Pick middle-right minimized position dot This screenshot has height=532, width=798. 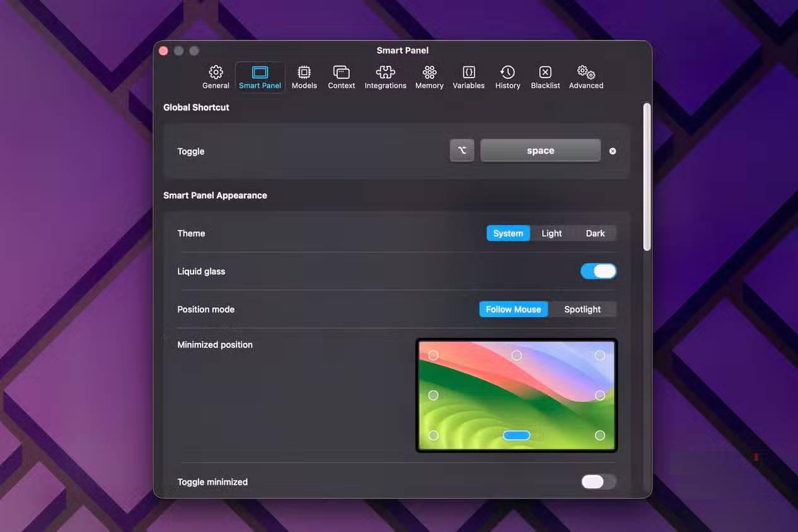600,395
